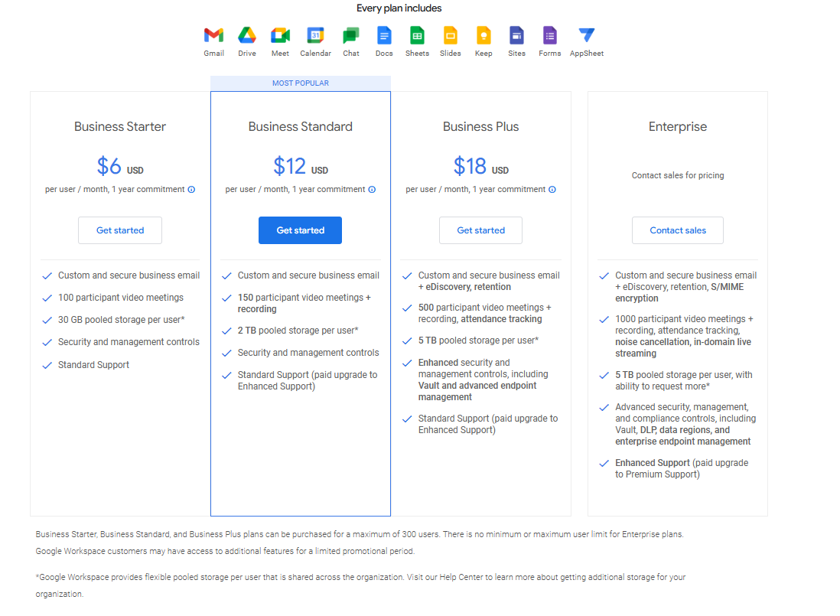Get started with Business Plus plan
This screenshot has width=840, height=616.
[x=480, y=230]
